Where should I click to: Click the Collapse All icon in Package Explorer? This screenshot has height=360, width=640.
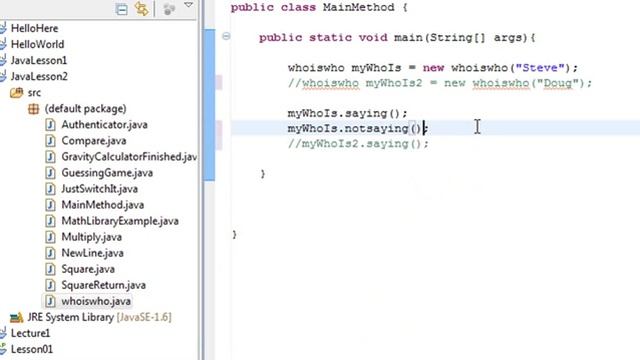(x=121, y=9)
